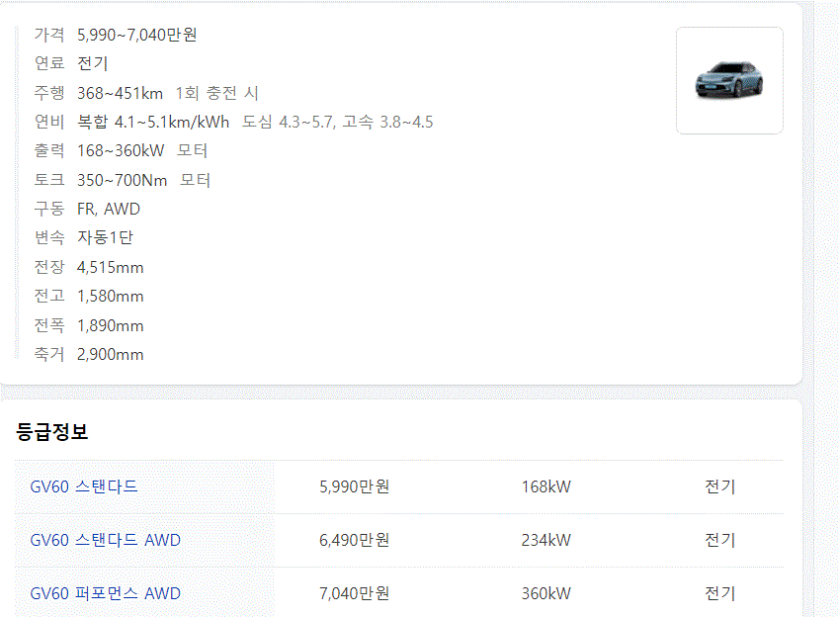This screenshot has width=840, height=617.
Task: Click the 168kW power cell
Action: [x=546, y=486]
